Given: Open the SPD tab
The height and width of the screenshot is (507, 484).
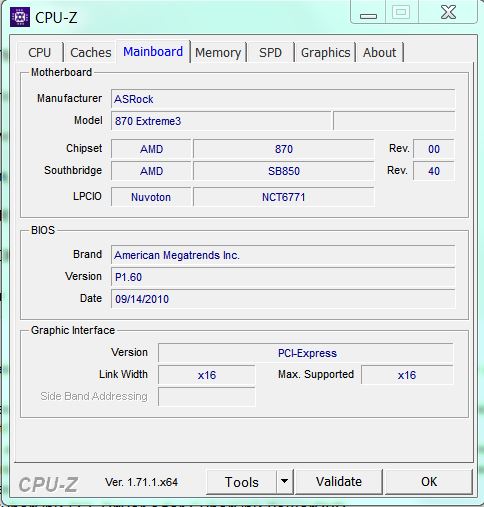Looking at the screenshot, I should coord(270,52).
